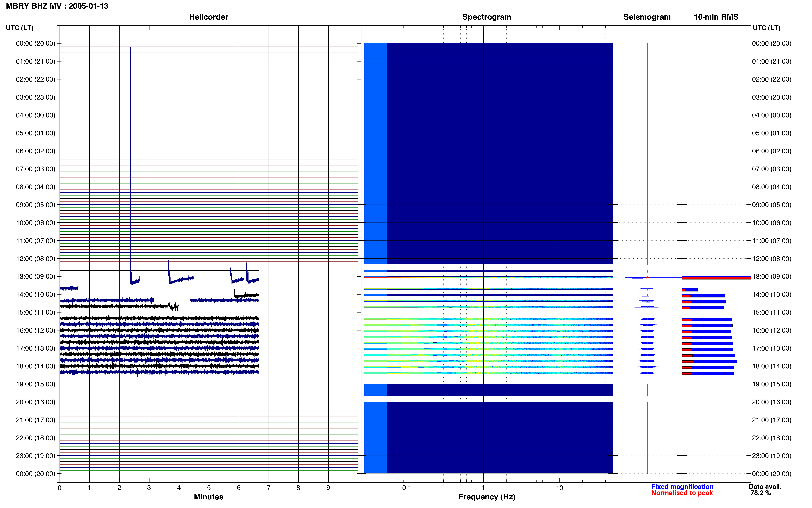Click the frequency tick label '10'
The height and width of the screenshot is (508, 812).
(559, 487)
